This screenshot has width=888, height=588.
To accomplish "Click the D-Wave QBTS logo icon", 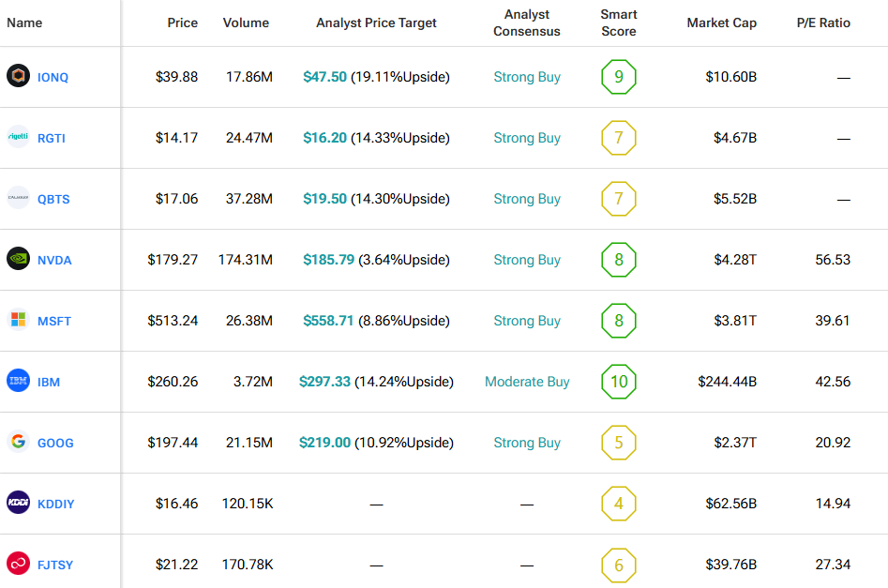I will 18,199.
